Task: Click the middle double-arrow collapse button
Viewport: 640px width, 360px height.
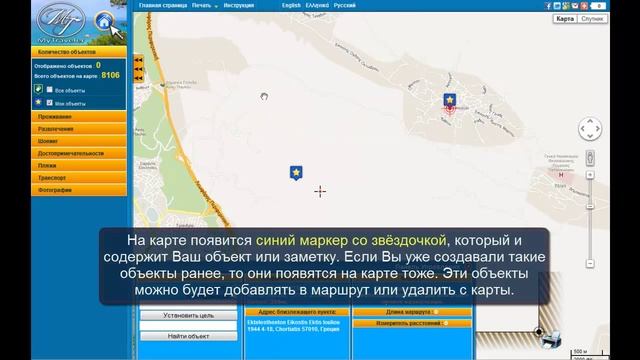Action: coord(138,69)
